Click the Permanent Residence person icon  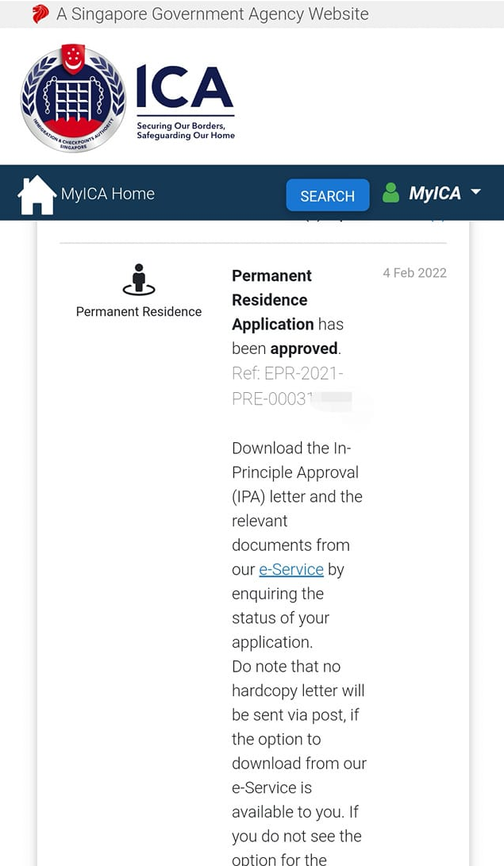point(139,279)
